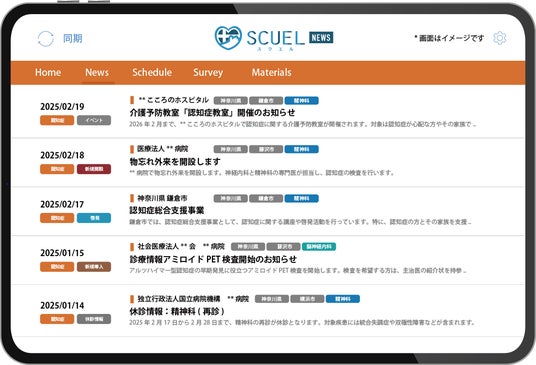This screenshot has height=365, width=536.
Task: Open article 診療情報アミロイド PET 検査開始のお知らせ
Action: point(213,259)
